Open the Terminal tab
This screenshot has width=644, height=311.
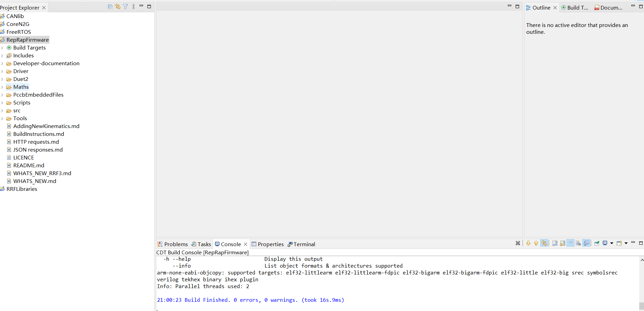pos(301,244)
